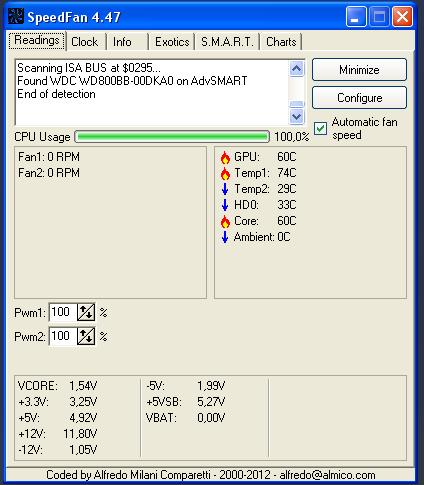The width and height of the screenshot is (424, 485).
Task: Click the Fan1: 0 RPM reading
Action: pyautogui.click(x=49, y=157)
